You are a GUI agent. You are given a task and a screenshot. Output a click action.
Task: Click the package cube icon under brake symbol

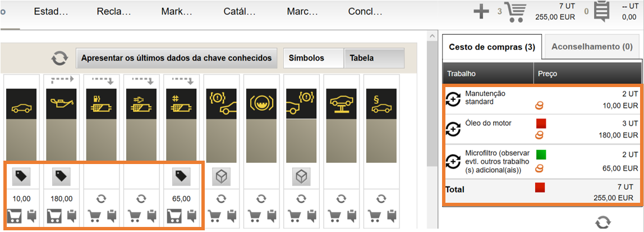coord(221,177)
